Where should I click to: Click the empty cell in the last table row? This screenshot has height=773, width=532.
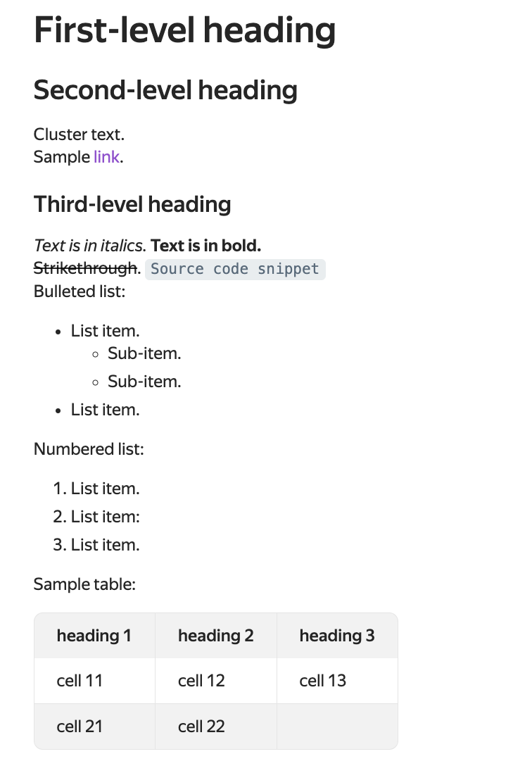point(337,726)
